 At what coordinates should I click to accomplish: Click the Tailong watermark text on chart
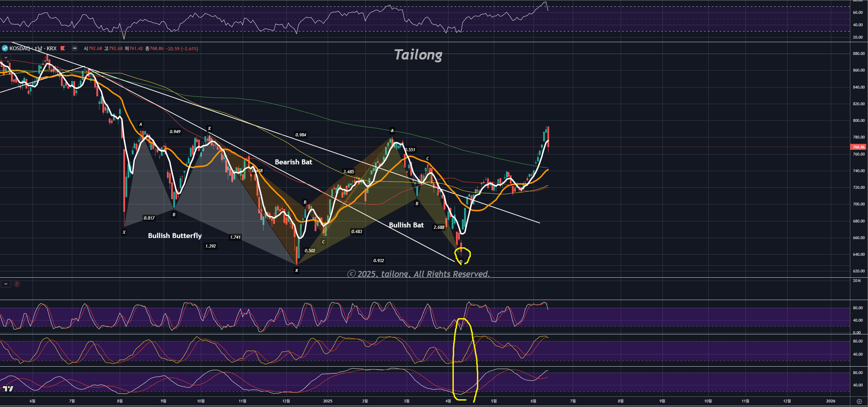pyautogui.click(x=418, y=55)
